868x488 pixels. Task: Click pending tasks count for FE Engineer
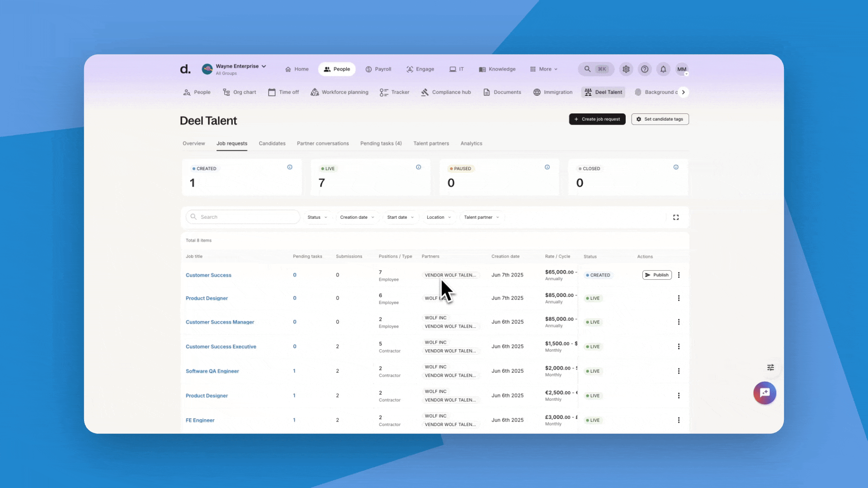click(294, 420)
